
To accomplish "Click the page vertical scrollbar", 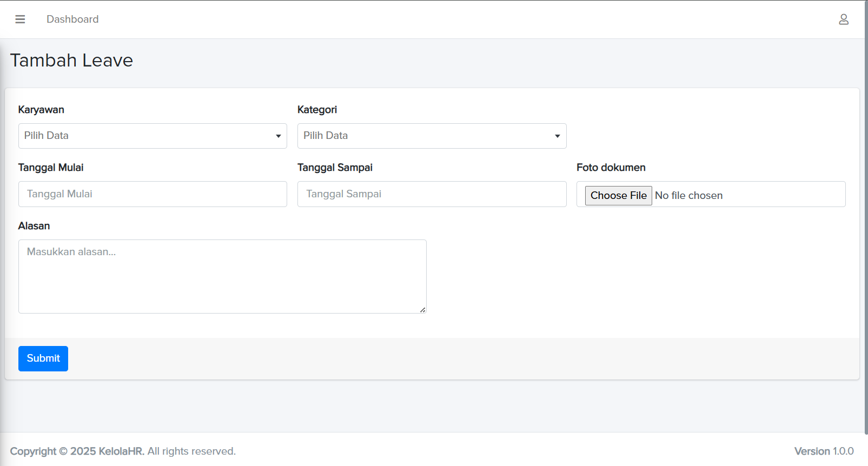I will [x=865, y=216].
